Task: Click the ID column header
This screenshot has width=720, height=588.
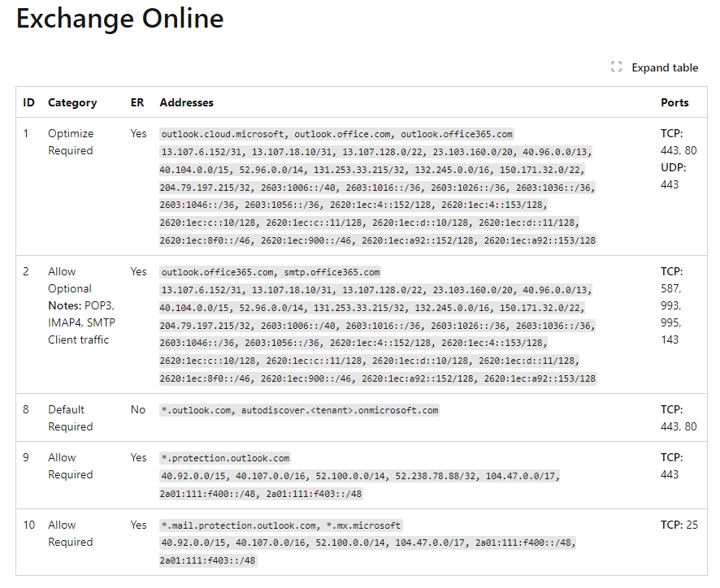Action: (x=28, y=102)
